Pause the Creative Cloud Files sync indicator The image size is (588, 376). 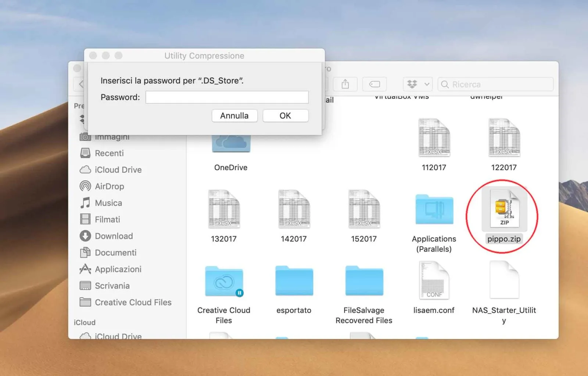240,293
